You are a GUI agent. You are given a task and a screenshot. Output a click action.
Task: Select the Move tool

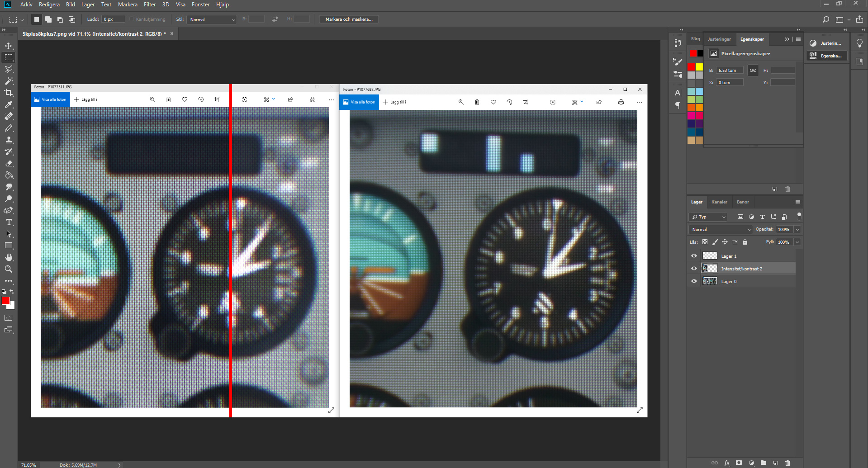[x=9, y=46]
